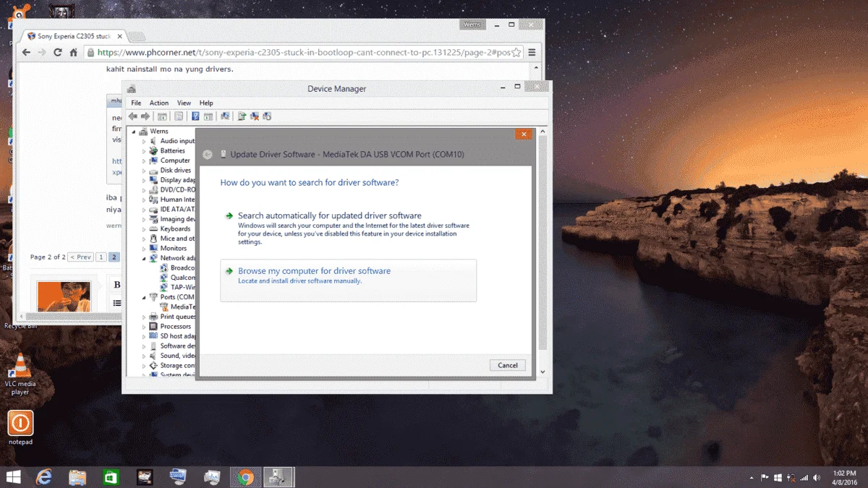The height and width of the screenshot is (488, 868).
Task: Go to page 1 in forum pagination
Action: coord(101,257)
